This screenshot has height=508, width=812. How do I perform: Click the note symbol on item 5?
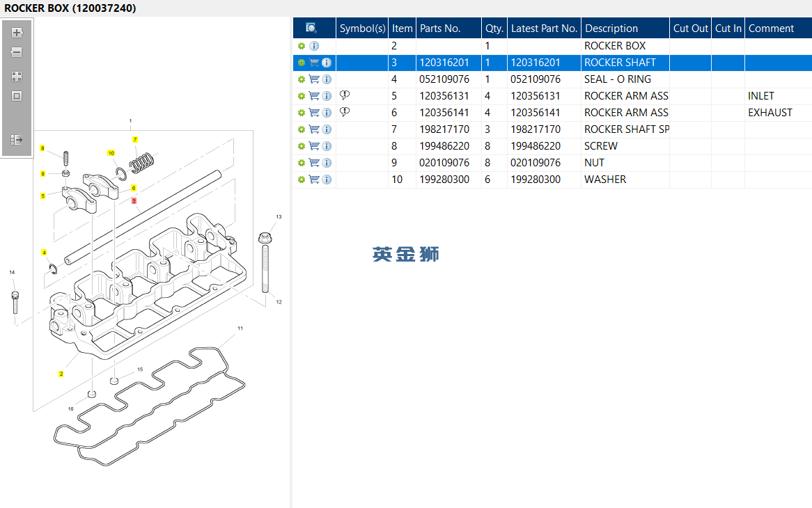[345, 96]
